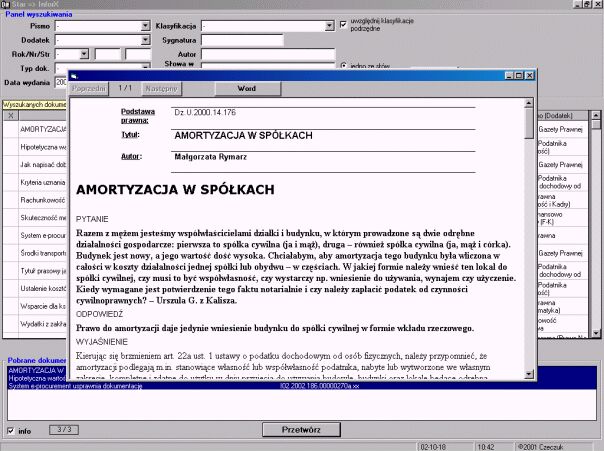
Task: Click the ODPOWIEDŹ heading in the document
Action: (99, 314)
